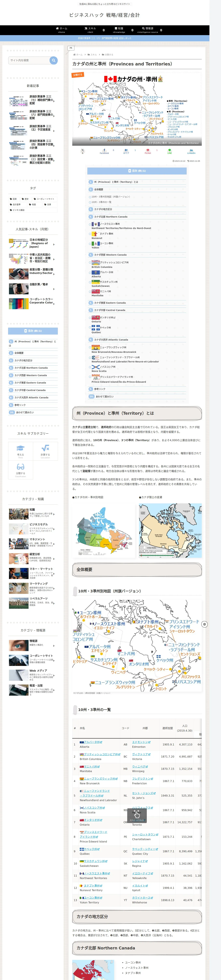Jump to カナダ北部 Northern Canada in contents
This screenshot has width=221, height=980.
111,217
